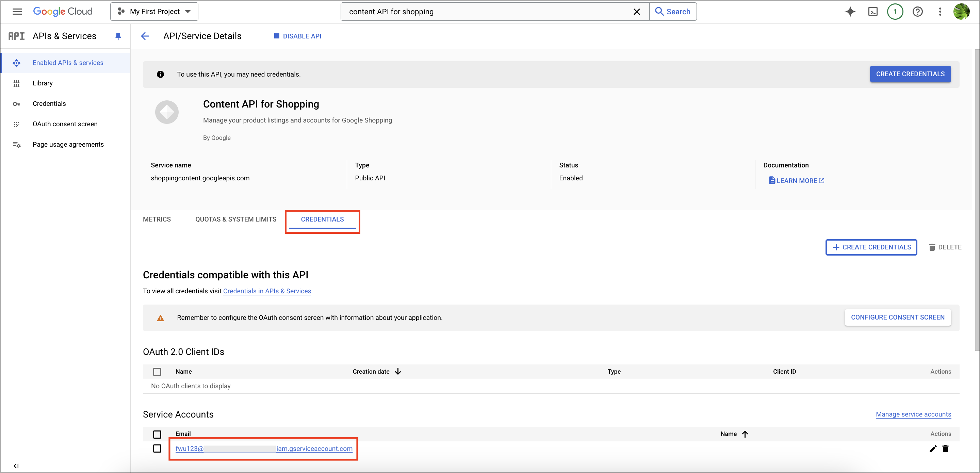Screen dimensions: 980x473
Task: Open notifications badge showing 1
Action: (895, 12)
